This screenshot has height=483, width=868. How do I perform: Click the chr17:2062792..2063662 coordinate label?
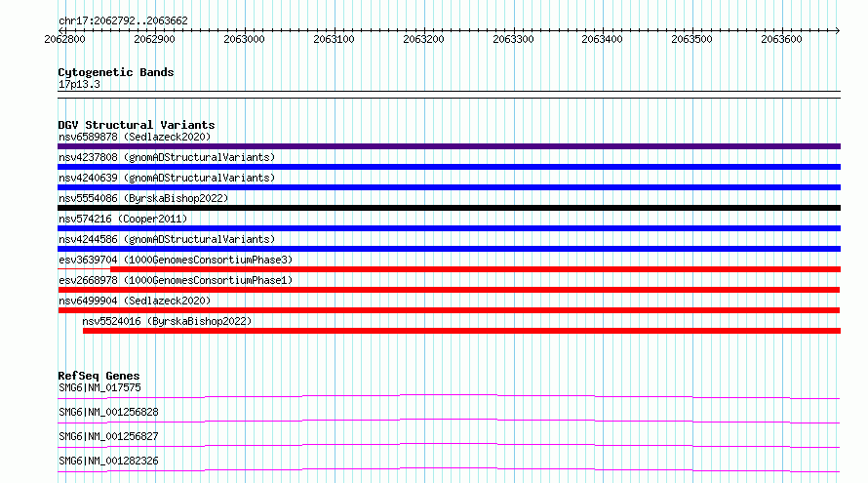pyautogui.click(x=123, y=20)
